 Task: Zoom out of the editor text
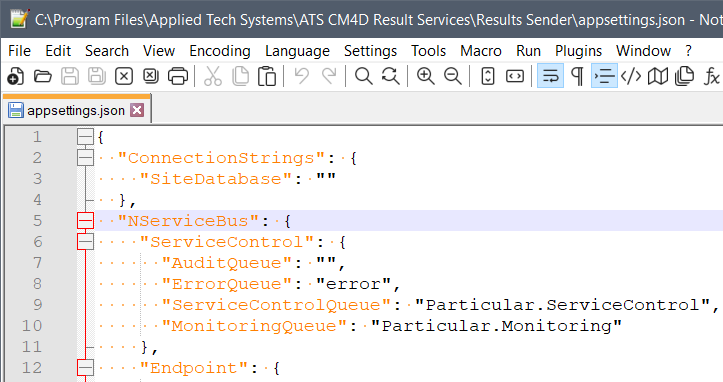point(453,76)
